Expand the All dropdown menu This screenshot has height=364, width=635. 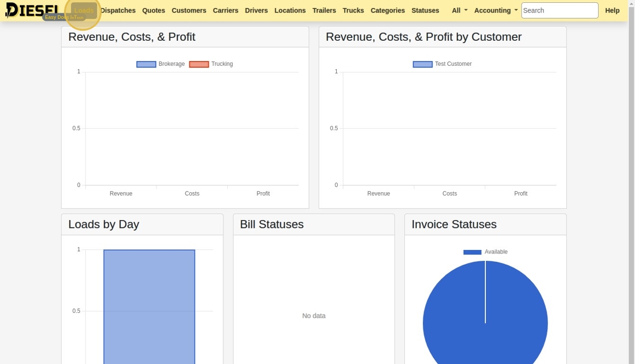[x=460, y=11]
